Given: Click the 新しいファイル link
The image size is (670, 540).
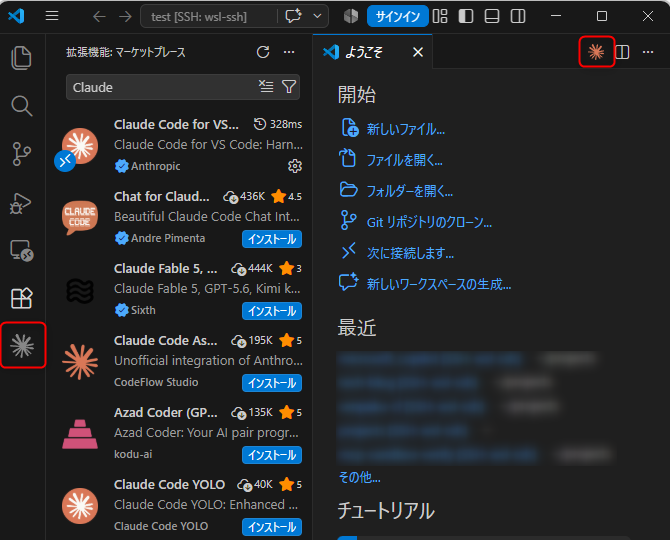Looking at the screenshot, I should (x=406, y=129).
